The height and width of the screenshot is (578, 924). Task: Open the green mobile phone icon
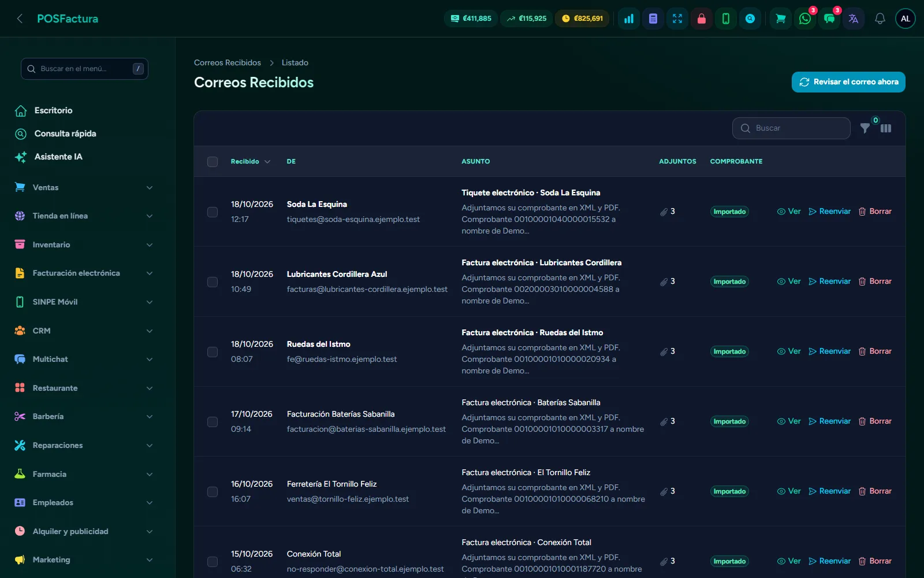pos(726,18)
